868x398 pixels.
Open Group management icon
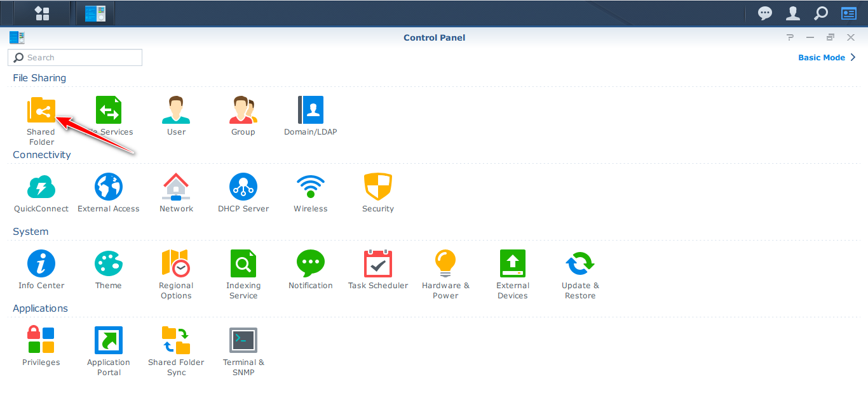tap(243, 110)
